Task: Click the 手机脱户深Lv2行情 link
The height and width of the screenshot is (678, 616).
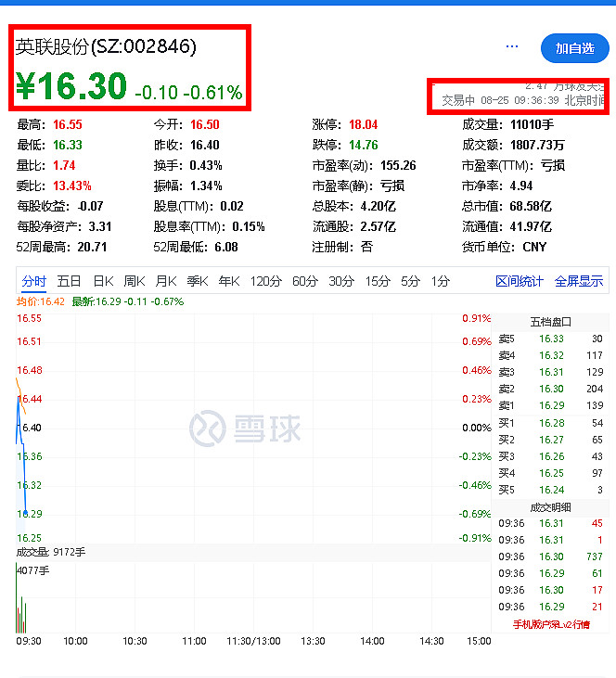Action: click(551, 624)
